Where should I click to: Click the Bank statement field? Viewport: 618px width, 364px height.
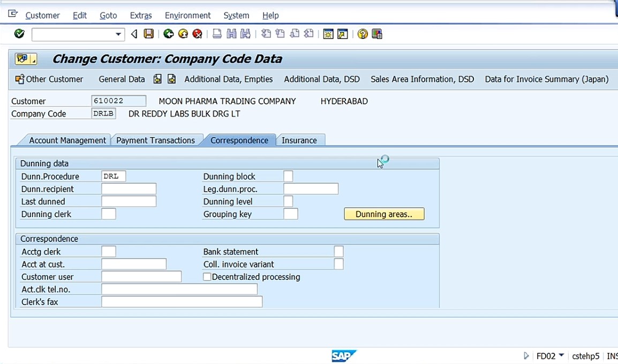tap(338, 252)
